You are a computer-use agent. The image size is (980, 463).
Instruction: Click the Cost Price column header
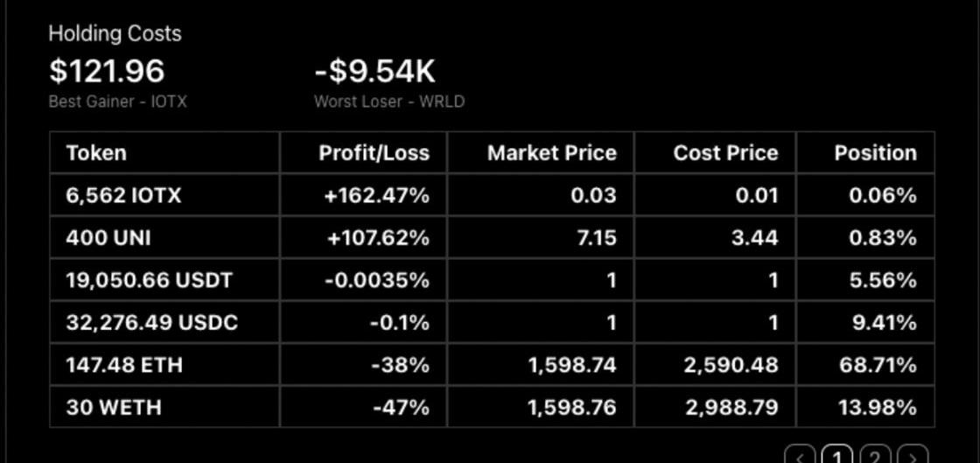click(725, 153)
